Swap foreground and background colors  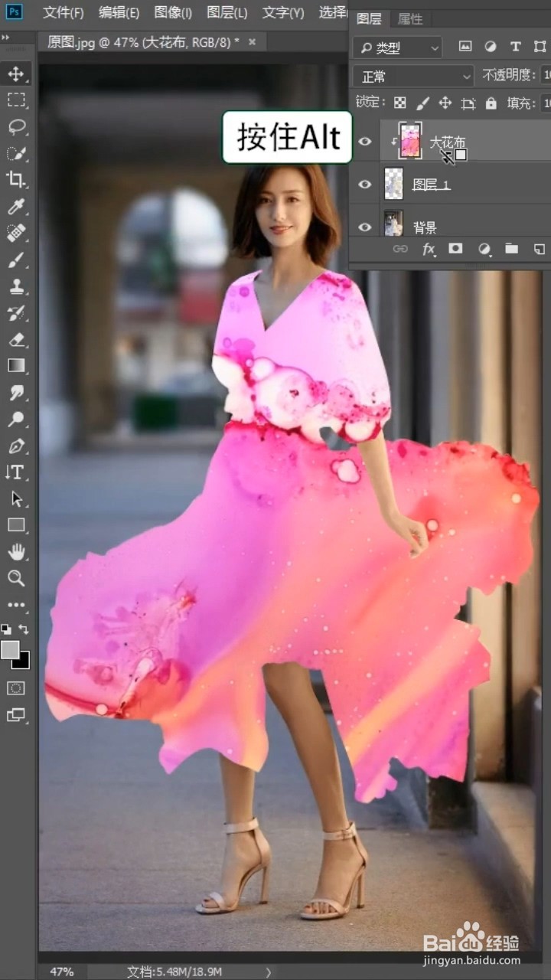click(24, 629)
